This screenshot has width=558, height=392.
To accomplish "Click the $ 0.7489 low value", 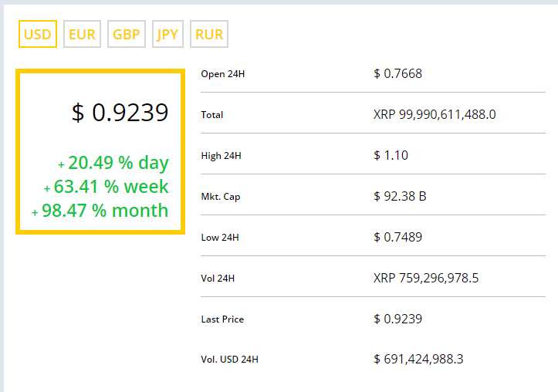I will point(398,237).
